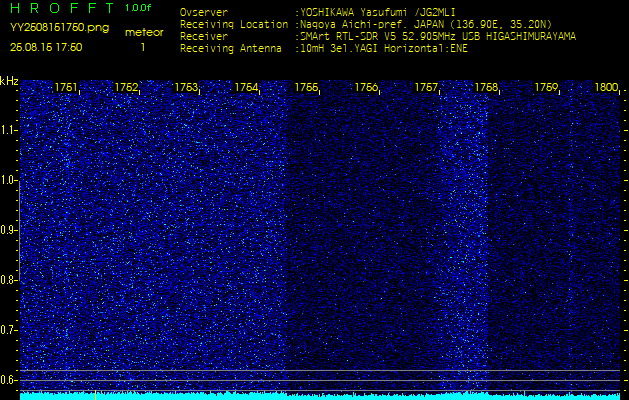The image size is (629, 400).
Task: Click the 0.8 frequency axis label
Action: [8, 280]
